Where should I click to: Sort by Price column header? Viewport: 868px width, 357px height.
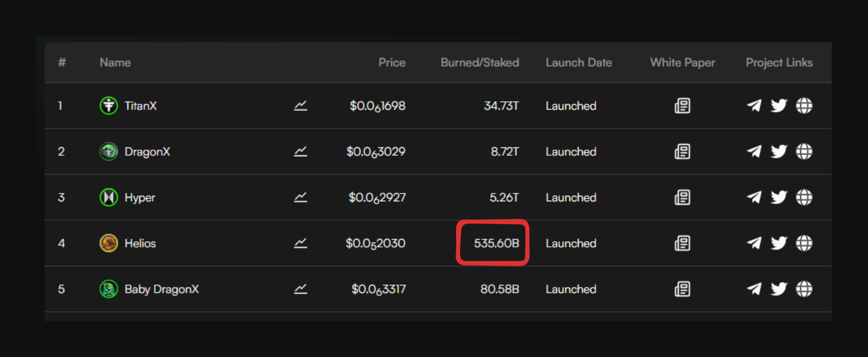click(392, 63)
